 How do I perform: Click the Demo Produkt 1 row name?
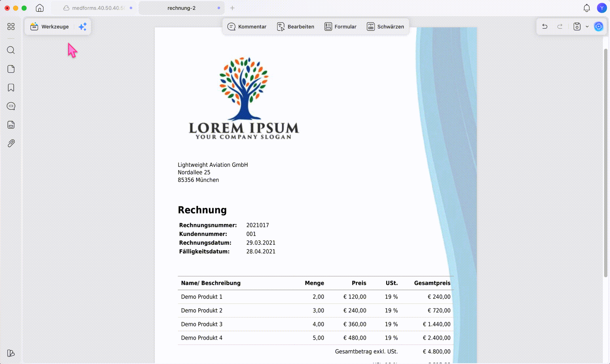pos(202,297)
